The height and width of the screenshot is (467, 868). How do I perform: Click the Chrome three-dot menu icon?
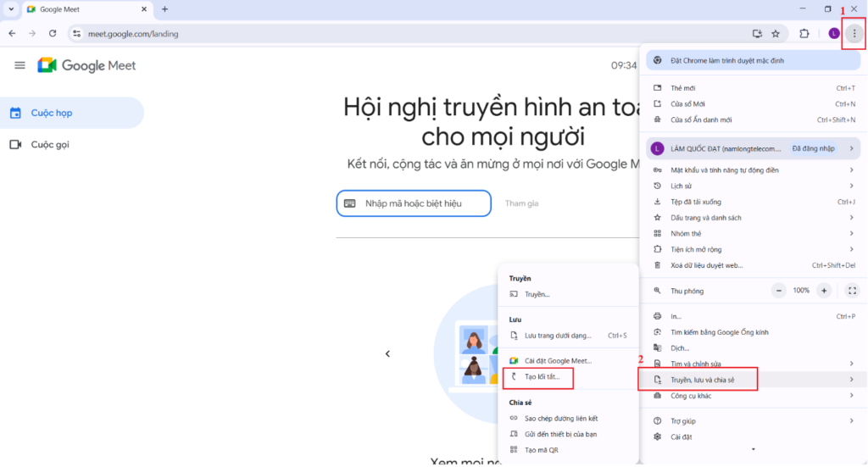854,34
